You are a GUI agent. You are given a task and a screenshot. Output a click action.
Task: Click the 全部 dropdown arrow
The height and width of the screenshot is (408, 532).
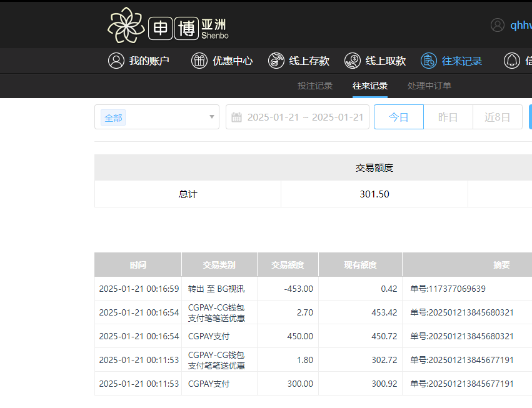(211, 117)
